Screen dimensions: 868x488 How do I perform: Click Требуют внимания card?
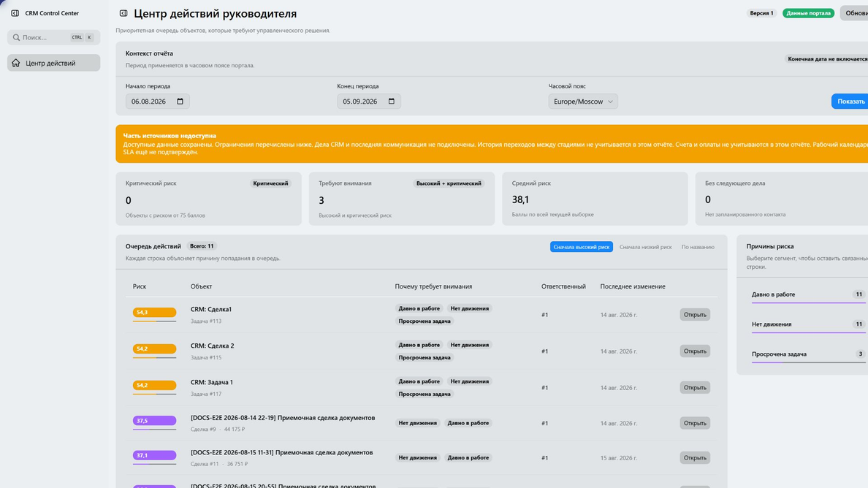[402, 199]
